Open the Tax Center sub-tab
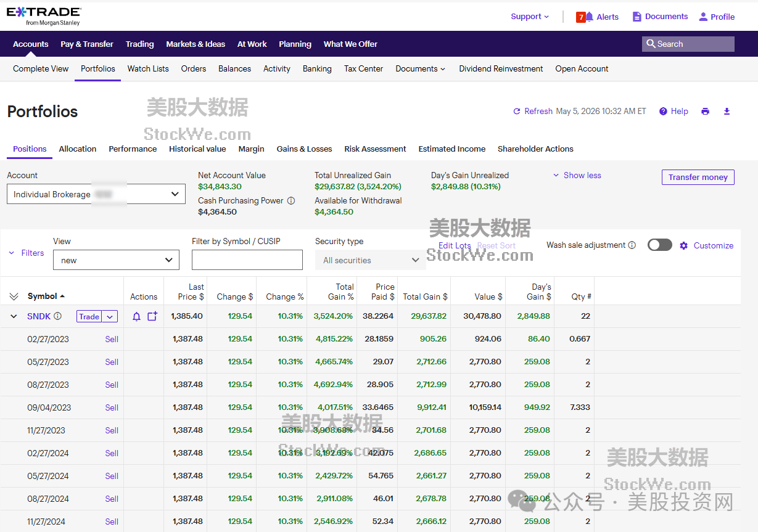The width and height of the screenshot is (758, 532). point(363,69)
